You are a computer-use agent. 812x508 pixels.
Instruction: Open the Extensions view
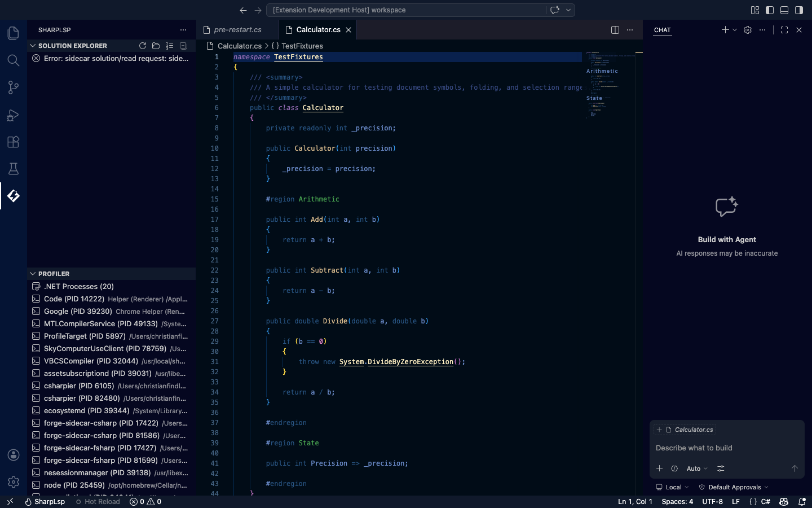pyautogui.click(x=14, y=142)
